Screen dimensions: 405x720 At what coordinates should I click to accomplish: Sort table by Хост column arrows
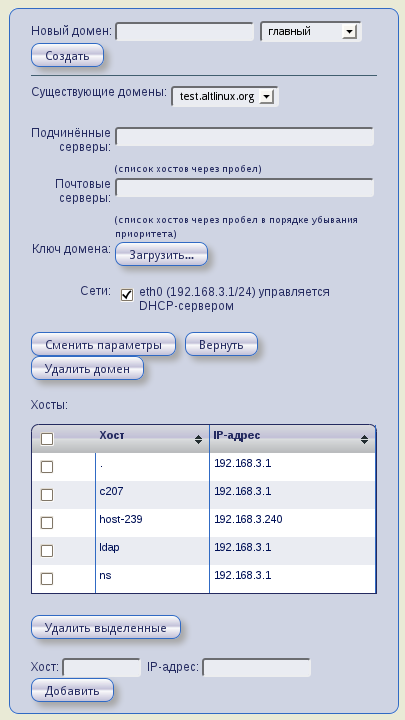[x=198, y=439]
